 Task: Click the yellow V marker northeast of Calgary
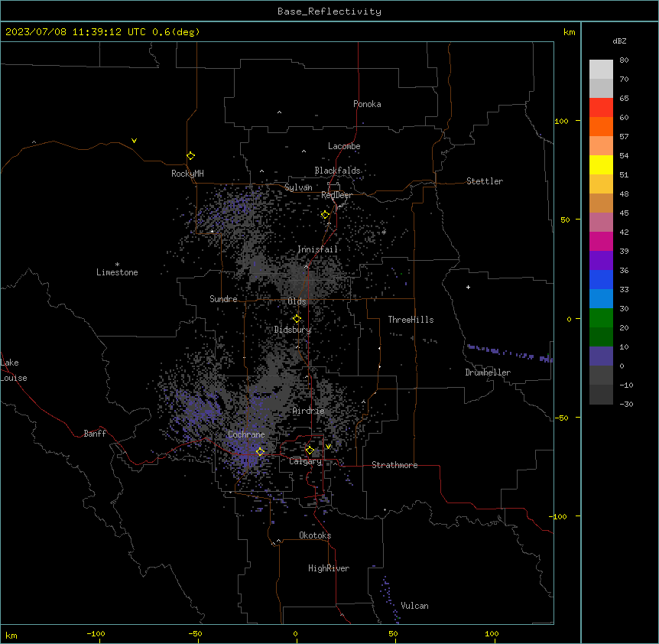(328, 447)
